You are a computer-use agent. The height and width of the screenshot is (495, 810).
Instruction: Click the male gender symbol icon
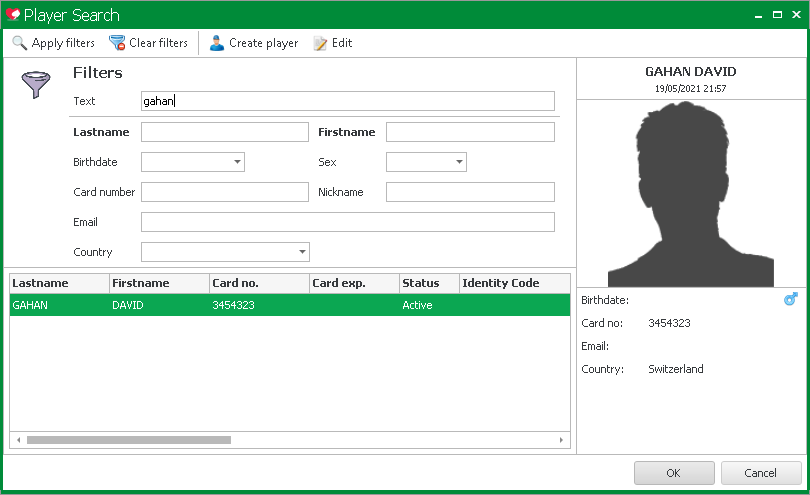coord(790,299)
